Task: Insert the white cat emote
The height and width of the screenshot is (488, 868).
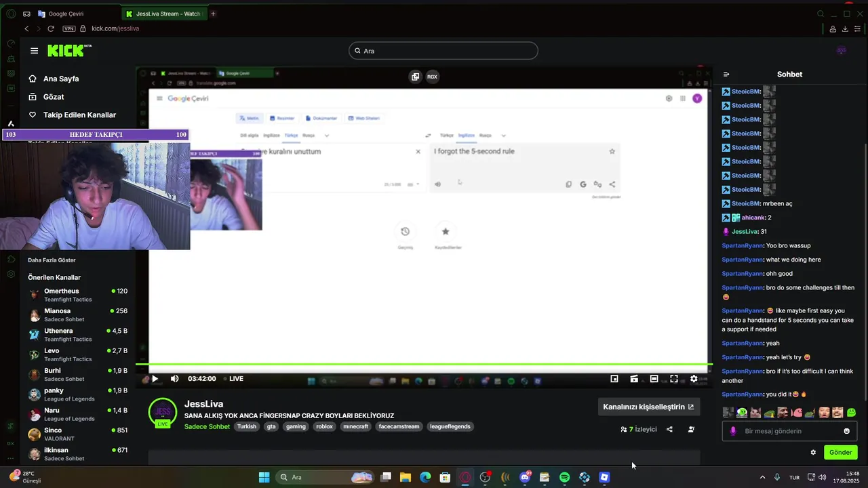Action: click(755, 412)
